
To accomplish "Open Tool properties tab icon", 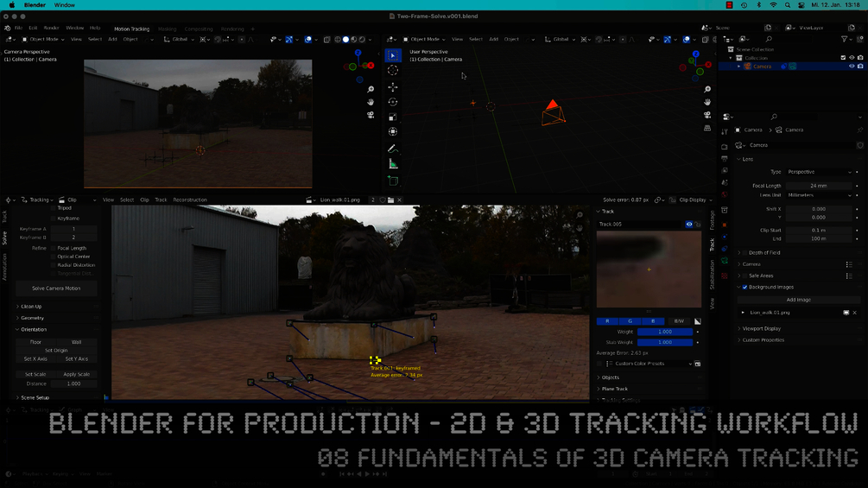I will click(x=725, y=131).
